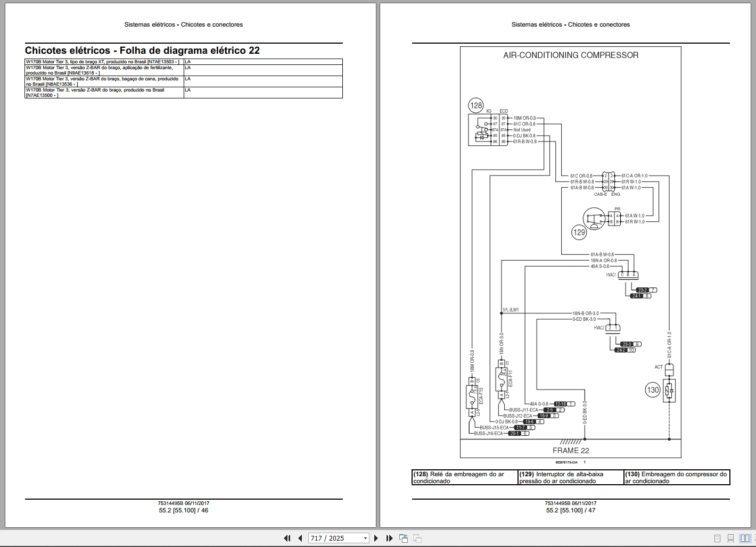This screenshot has height=547, width=756.
Task: Click right page footer '55.2 [55.100] / 47'
Action: click(x=571, y=510)
